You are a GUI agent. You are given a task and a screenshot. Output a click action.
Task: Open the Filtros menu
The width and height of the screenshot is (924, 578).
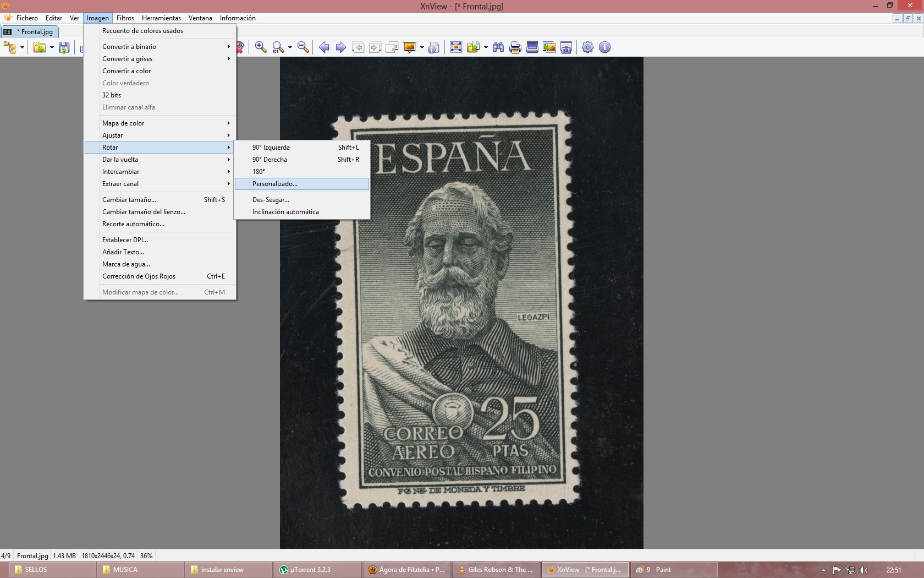125,18
